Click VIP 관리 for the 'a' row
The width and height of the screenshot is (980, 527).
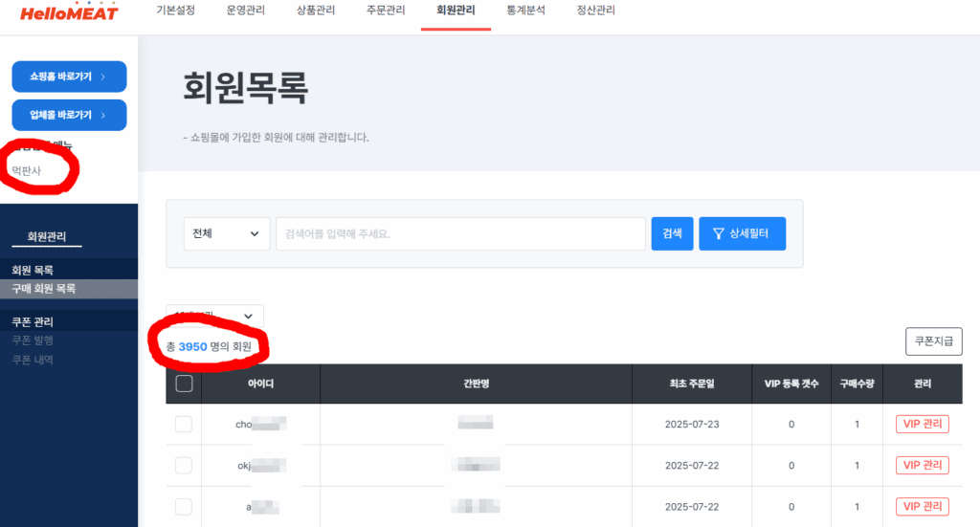point(922,506)
